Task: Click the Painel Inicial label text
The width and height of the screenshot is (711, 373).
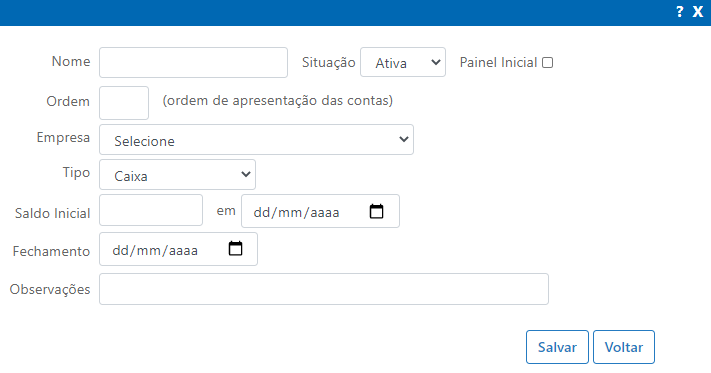Action: click(x=498, y=63)
